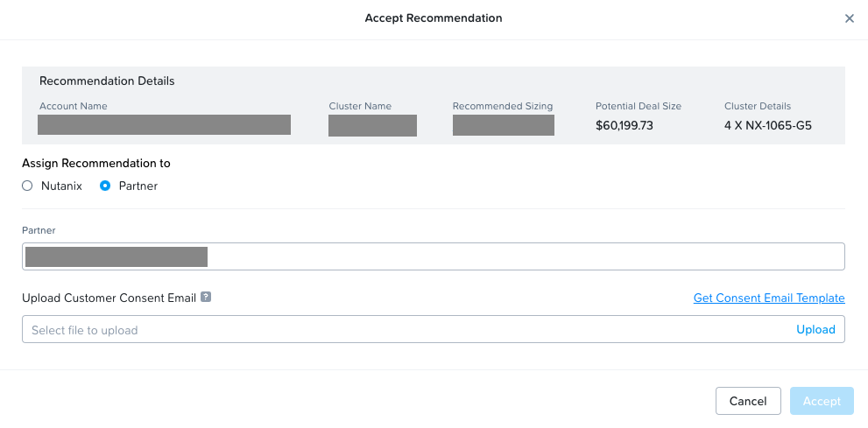
Task: Click the Partner name input field
Action: (434, 256)
